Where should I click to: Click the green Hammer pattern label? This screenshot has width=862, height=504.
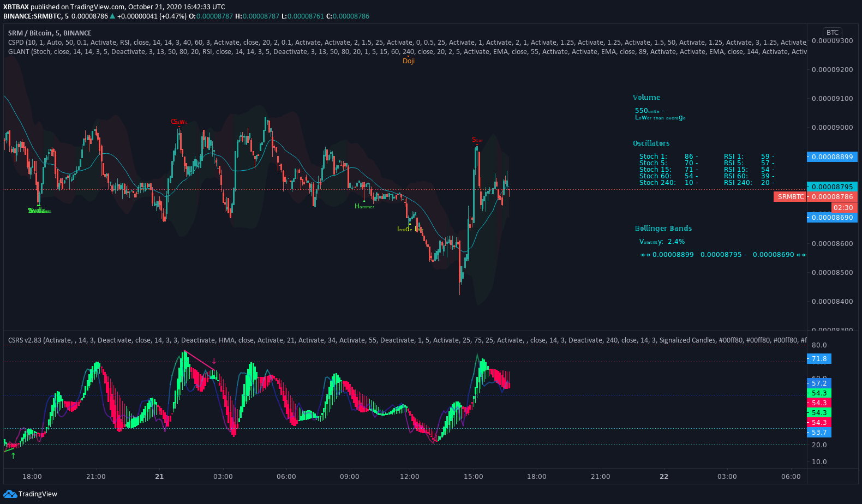[364, 206]
